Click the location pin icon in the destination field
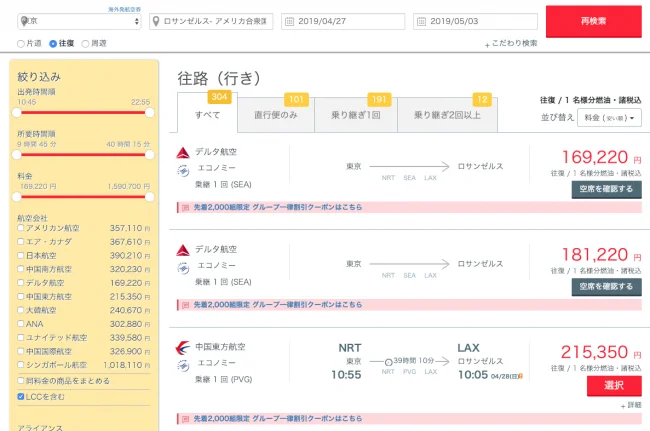Image resolution: width=650 pixels, height=431 pixels. pos(156,21)
